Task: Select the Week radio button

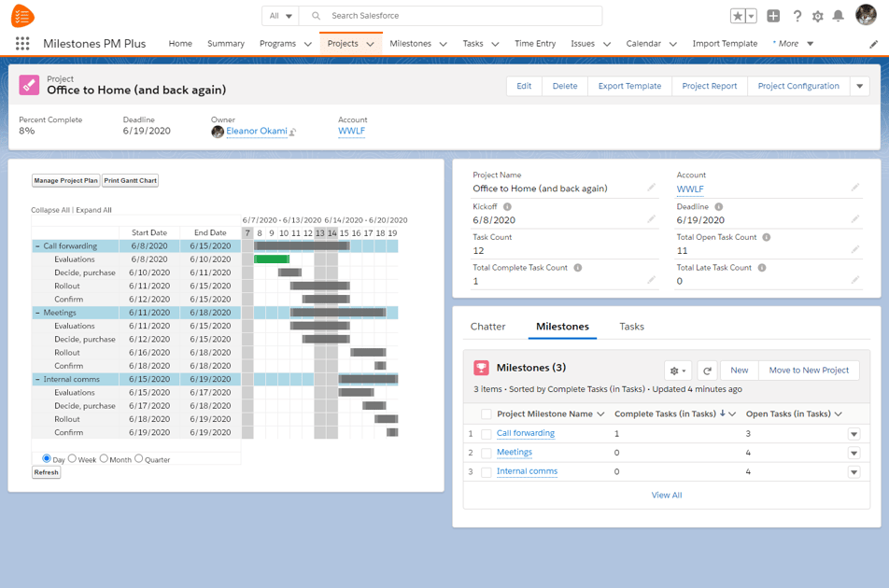Action: [72, 458]
